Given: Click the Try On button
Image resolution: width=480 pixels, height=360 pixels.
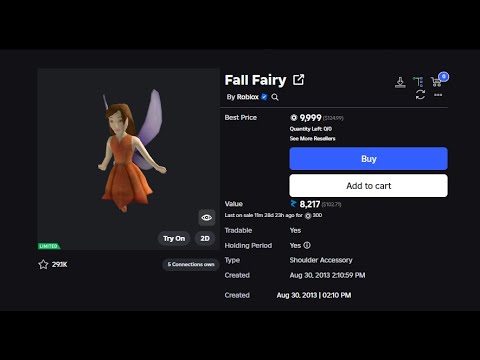Looking at the screenshot, I should [174, 238].
